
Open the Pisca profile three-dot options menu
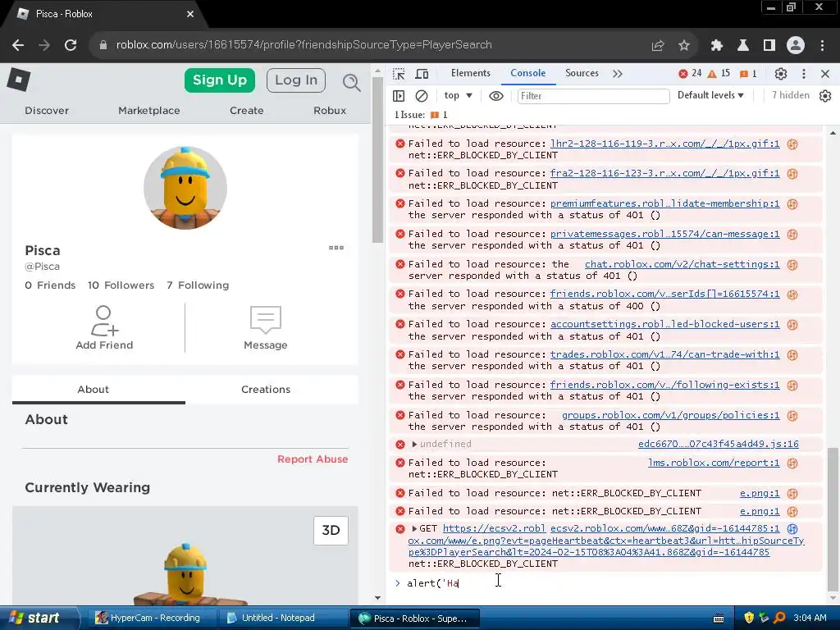pos(336,248)
